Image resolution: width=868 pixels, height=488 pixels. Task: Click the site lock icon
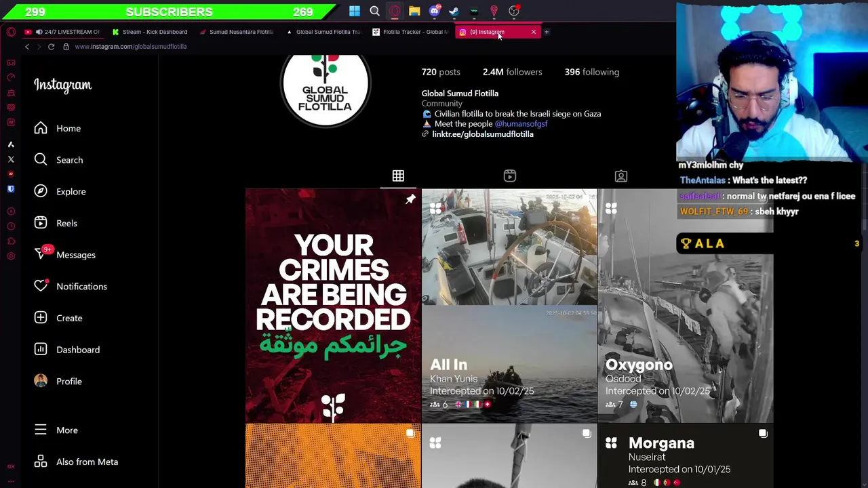(x=66, y=47)
